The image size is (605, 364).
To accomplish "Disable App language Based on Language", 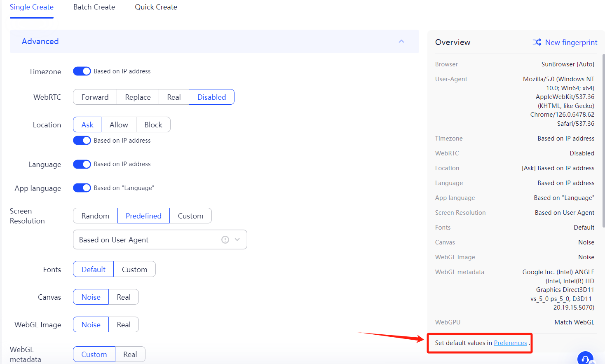I will click(x=82, y=188).
